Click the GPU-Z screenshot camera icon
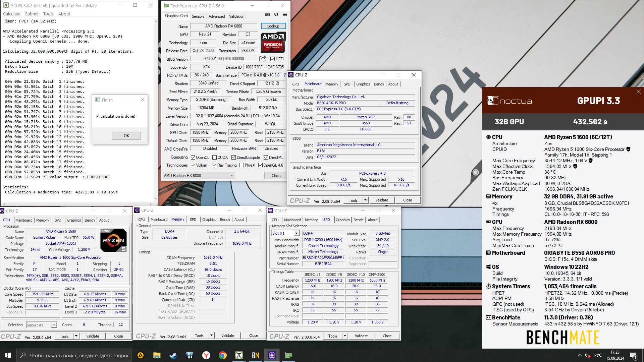This screenshot has height=362, width=644. coord(267,15)
